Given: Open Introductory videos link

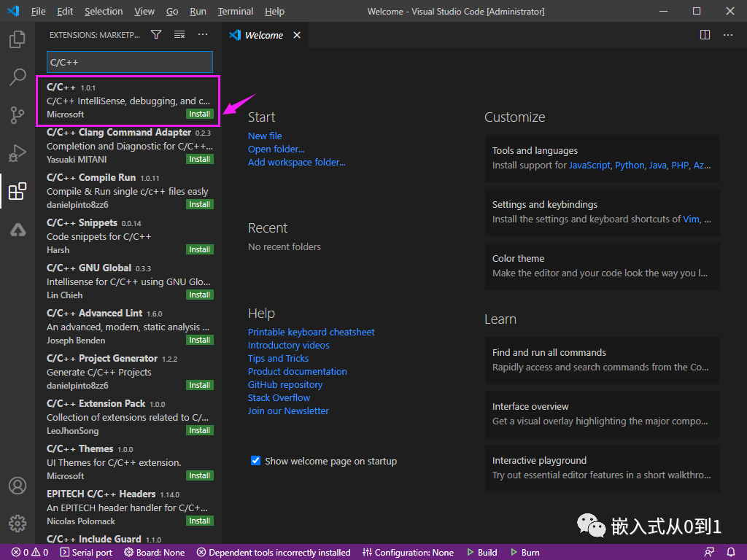Looking at the screenshot, I should coord(288,345).
